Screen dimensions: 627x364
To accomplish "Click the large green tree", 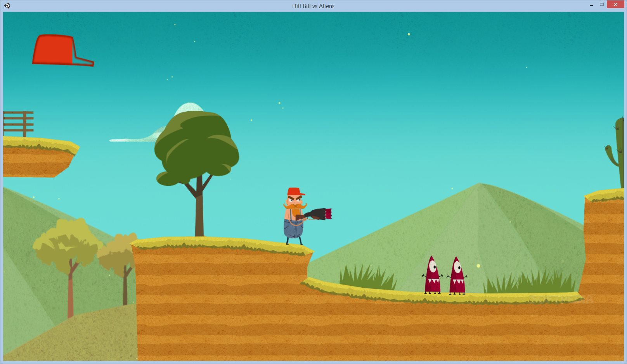I will pyautogui.click(x=197, y=174).
